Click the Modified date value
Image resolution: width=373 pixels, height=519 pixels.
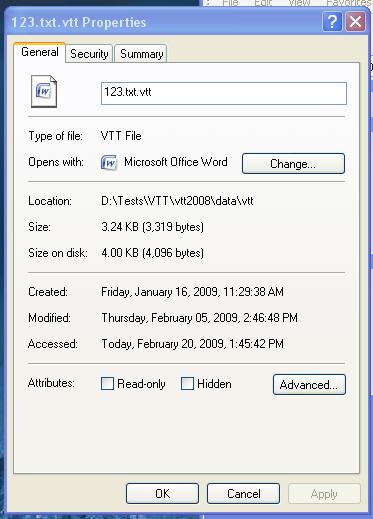[x=199, y=318]
